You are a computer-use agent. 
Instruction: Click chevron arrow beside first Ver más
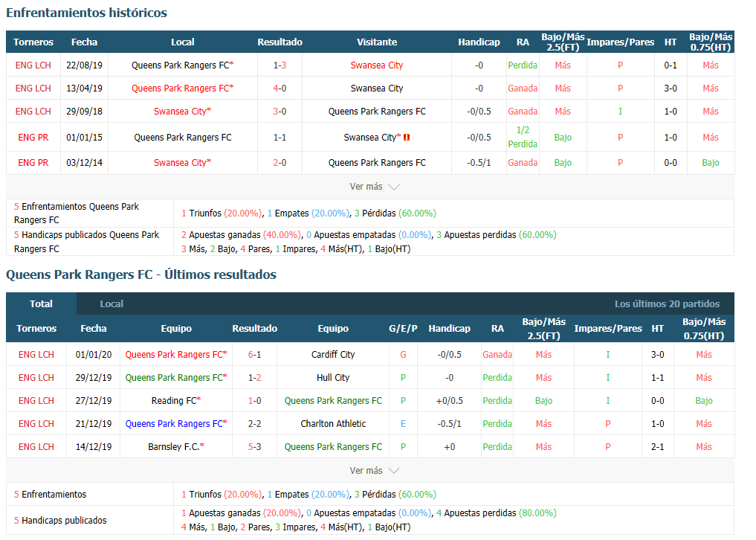coord(394,187)
